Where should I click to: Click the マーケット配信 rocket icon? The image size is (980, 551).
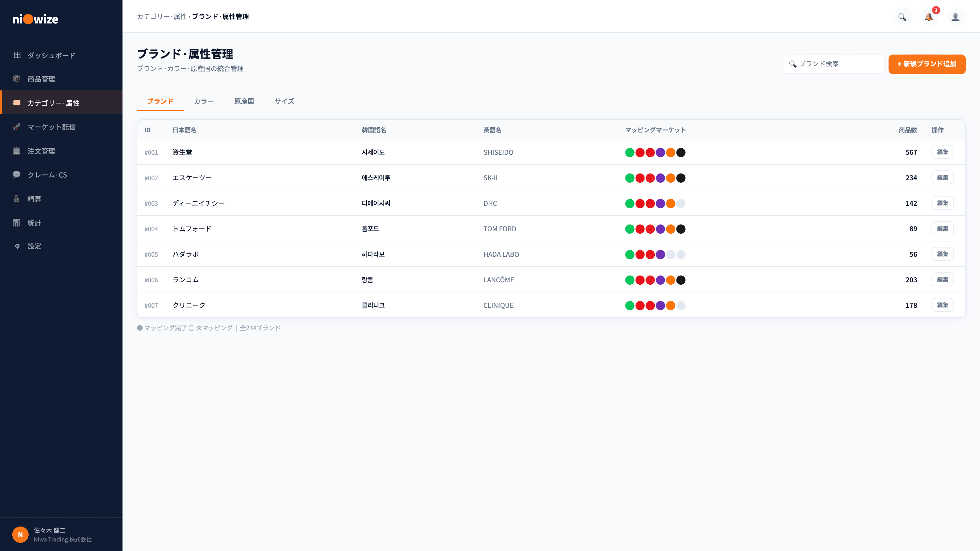point(16,127)
